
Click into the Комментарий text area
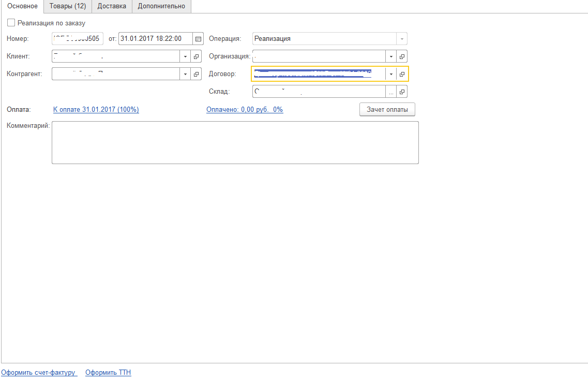235,142
